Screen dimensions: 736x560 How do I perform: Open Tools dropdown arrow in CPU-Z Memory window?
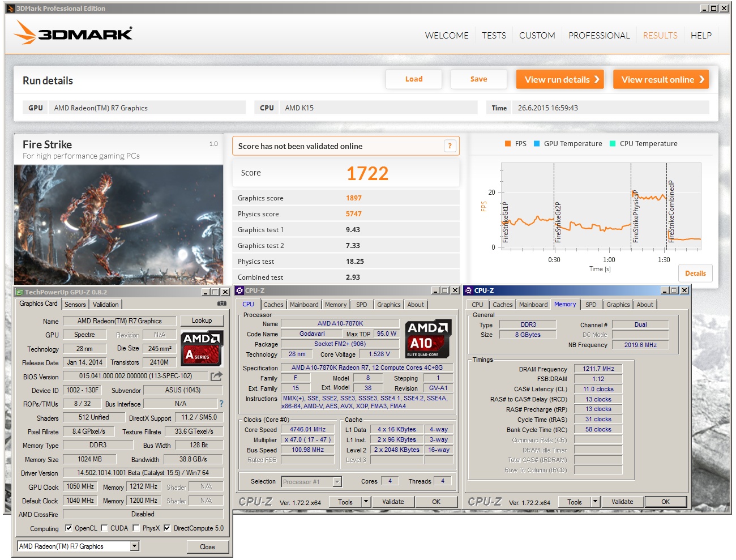[x=595, y=502]
